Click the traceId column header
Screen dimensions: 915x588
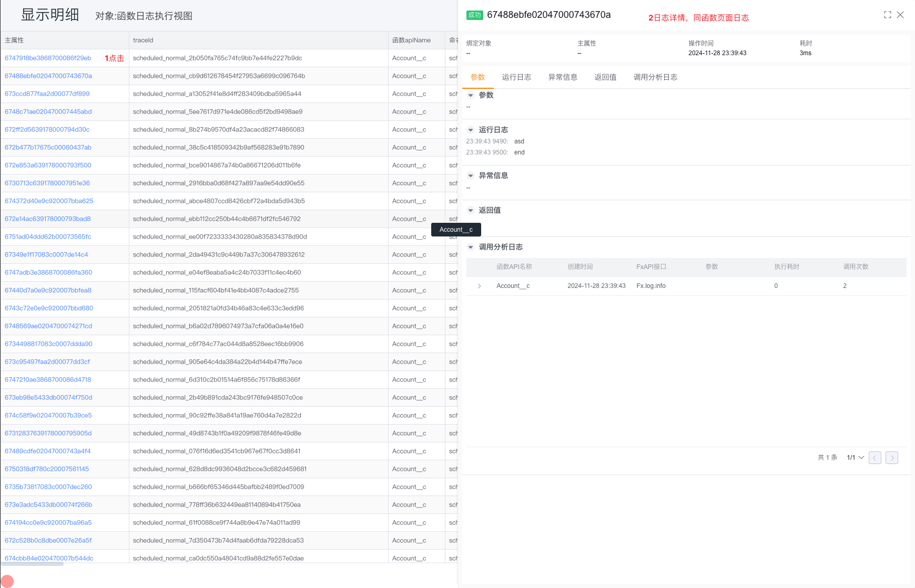pos(143,40)
